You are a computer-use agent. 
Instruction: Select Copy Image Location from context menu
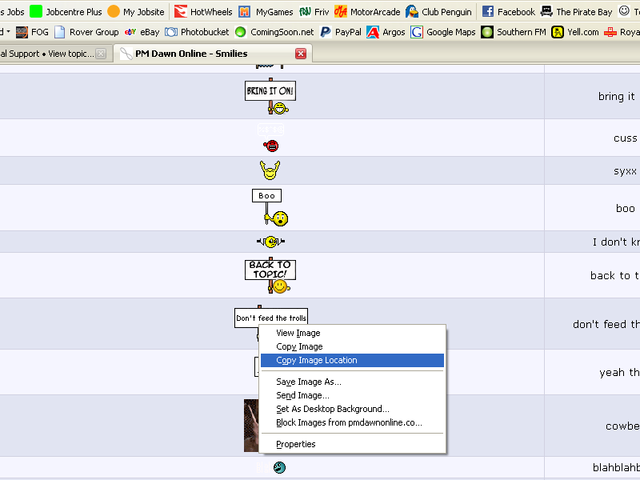tap(316, 360)
